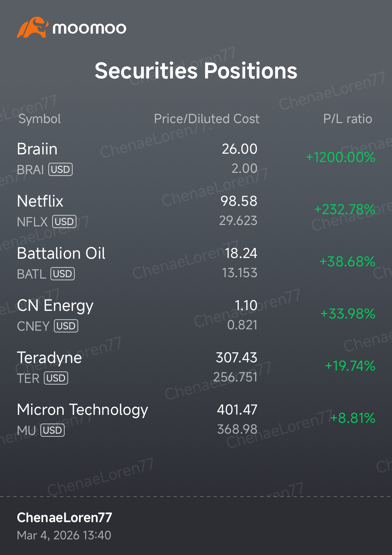Sort by Price/Diluted Cost column header

coord(207,119)
